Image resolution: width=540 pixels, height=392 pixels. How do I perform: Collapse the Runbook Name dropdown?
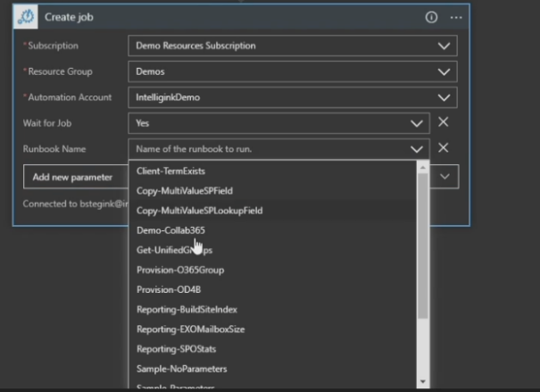(416, 149)
